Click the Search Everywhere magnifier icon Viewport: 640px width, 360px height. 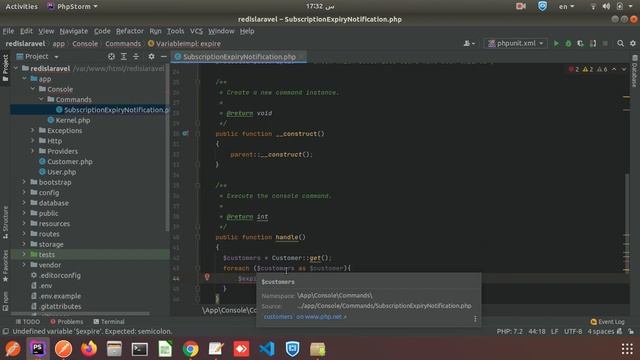[620, 43]
